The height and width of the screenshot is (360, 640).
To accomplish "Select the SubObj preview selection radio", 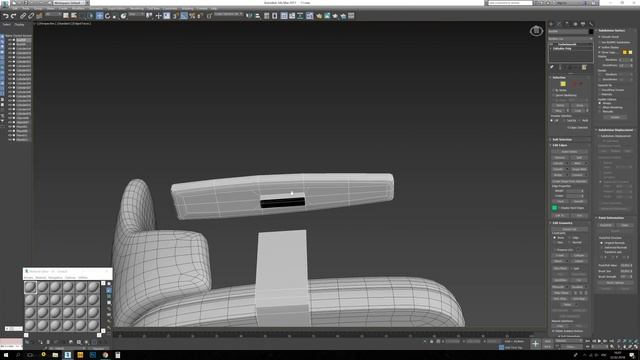I will pyautogui.click(x=564, y=120).
